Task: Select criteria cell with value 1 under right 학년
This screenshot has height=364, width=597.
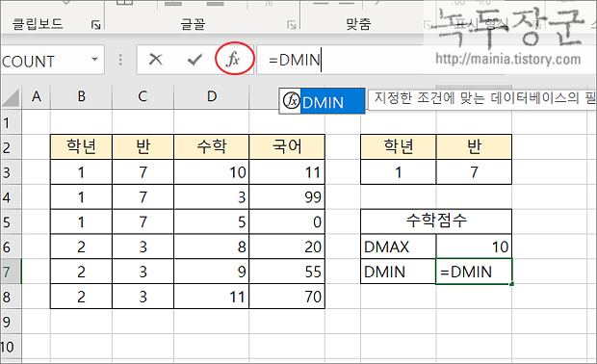Action: pos(399,172)
